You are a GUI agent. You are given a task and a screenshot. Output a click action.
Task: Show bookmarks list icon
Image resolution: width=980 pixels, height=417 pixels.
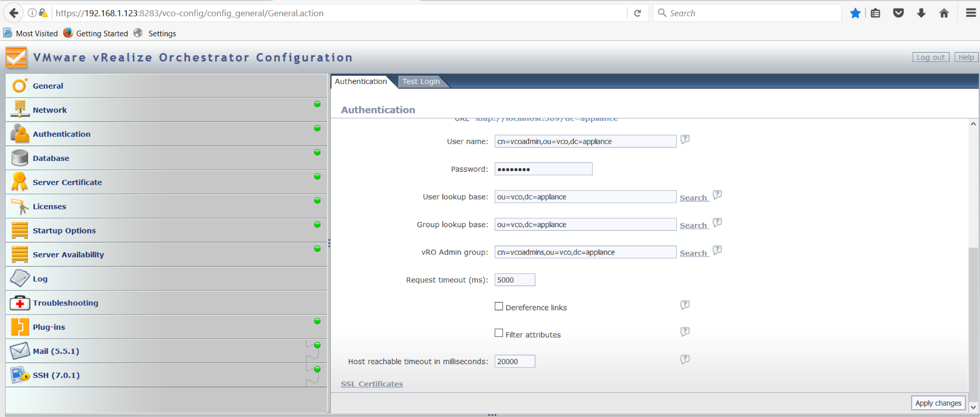click(875, 13)
